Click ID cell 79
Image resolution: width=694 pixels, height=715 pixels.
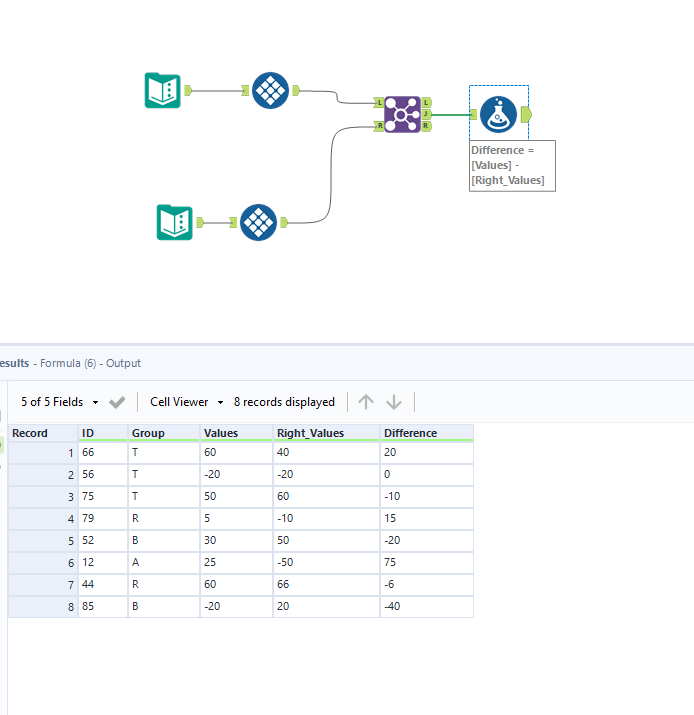click(103, 519)
